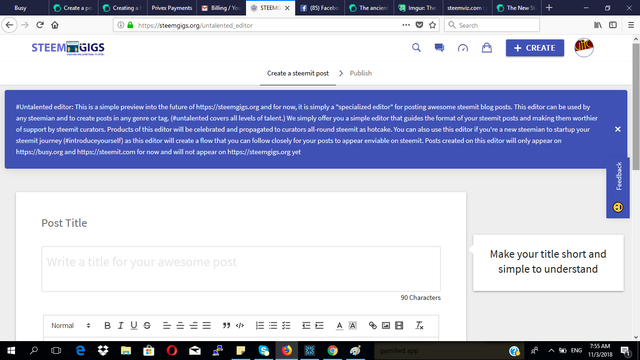Center align text in editor

[x=180, y=325]
